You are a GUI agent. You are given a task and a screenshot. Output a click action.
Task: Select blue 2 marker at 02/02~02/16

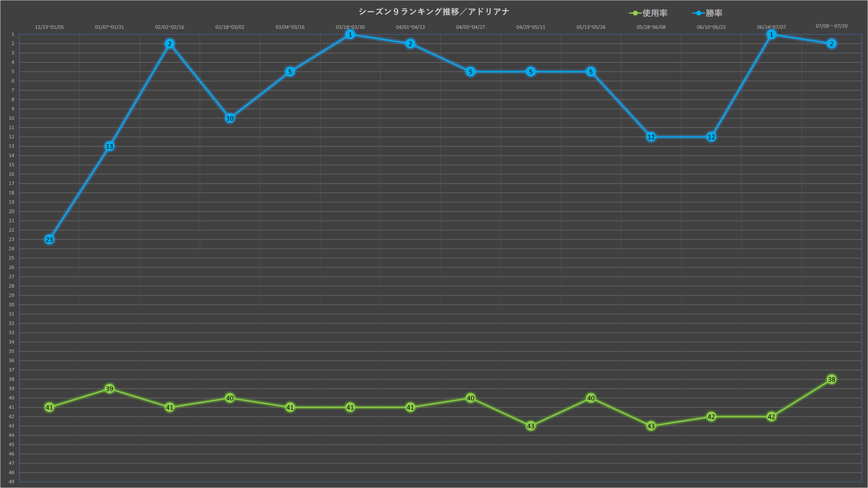[169, 43]
